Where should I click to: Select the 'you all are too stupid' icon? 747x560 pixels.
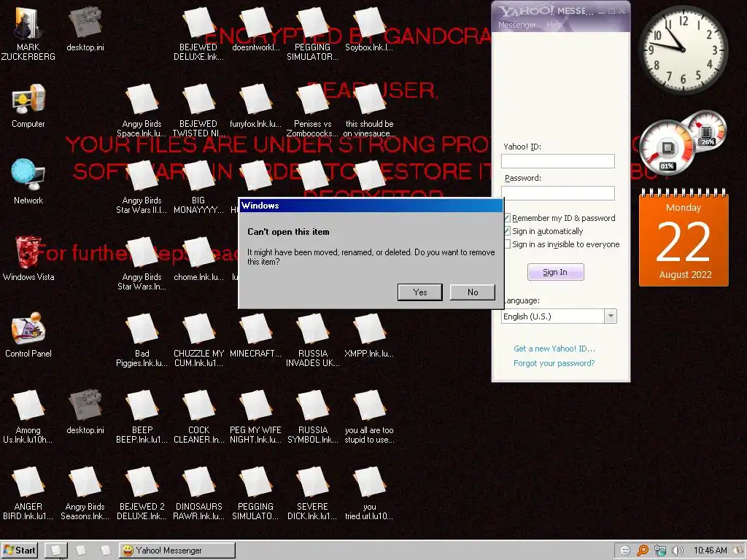(x=369, y=416)
